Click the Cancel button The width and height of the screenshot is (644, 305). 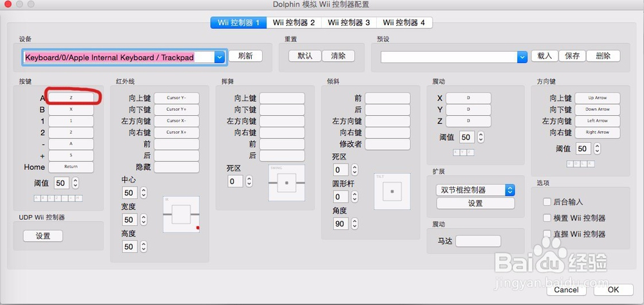[566, 290]
